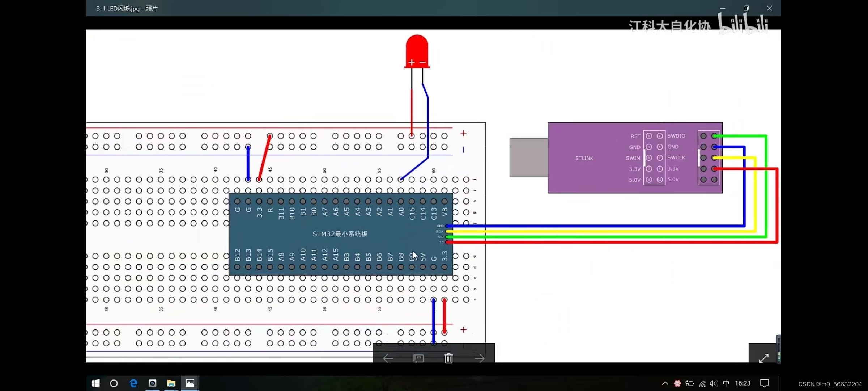This screenshot has width=868, height=391.
Task: Expand hidden system tray icons chevron
Action: pyautogui.click(x=665, y=383)
